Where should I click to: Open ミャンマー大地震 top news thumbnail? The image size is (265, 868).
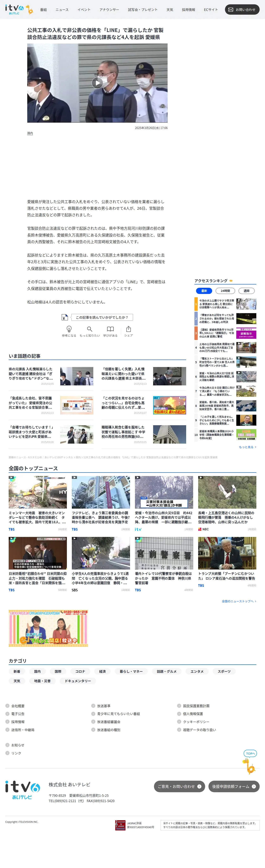click(38, 492)
